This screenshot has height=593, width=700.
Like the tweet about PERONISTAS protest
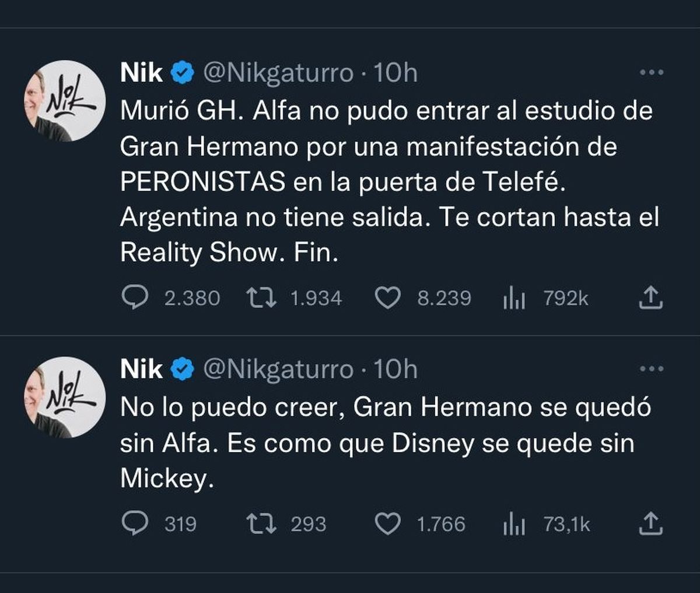tap(387, 299)
